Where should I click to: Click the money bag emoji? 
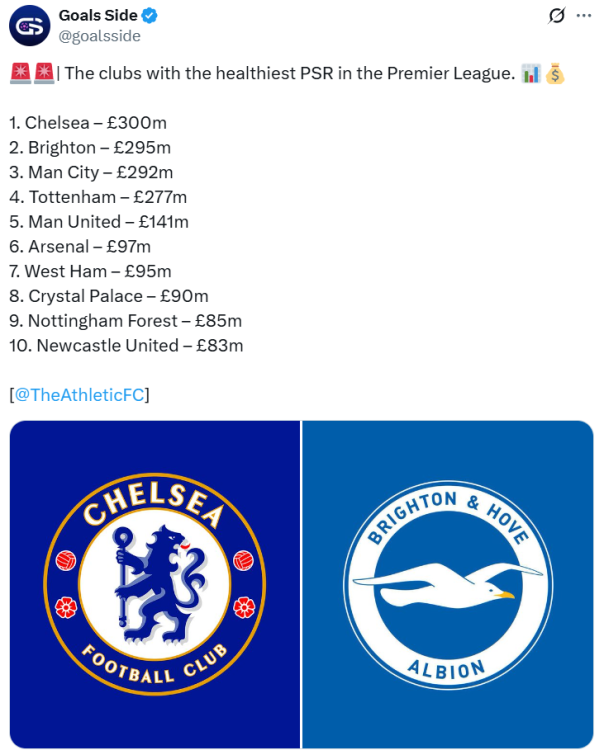pos(556,73)
